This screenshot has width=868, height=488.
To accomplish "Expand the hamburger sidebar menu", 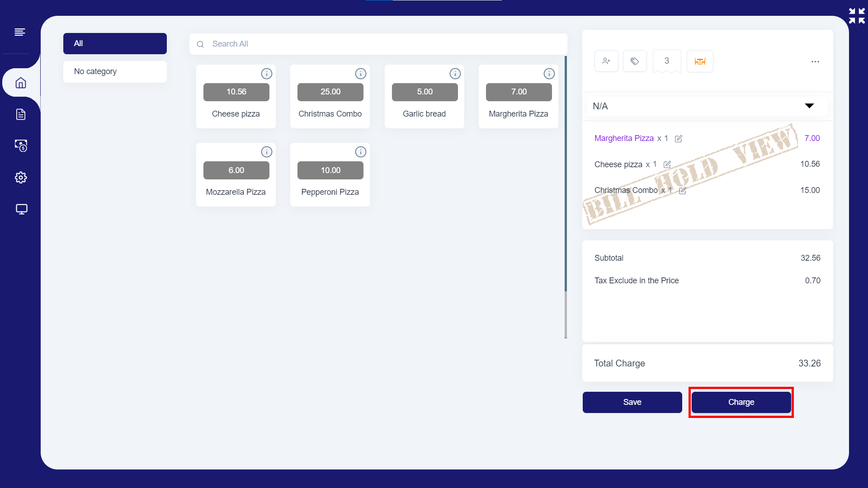I will click(x=19, y=32).
